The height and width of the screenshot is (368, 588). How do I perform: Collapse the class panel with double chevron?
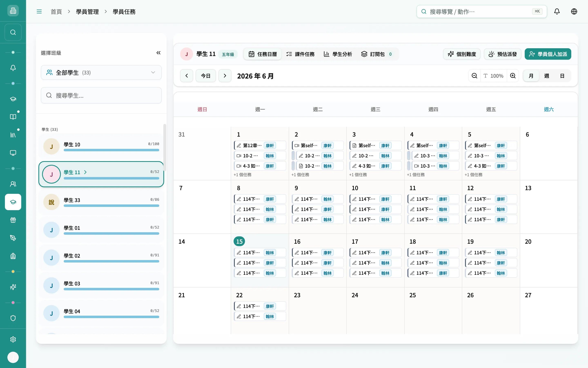coord(158,53)
